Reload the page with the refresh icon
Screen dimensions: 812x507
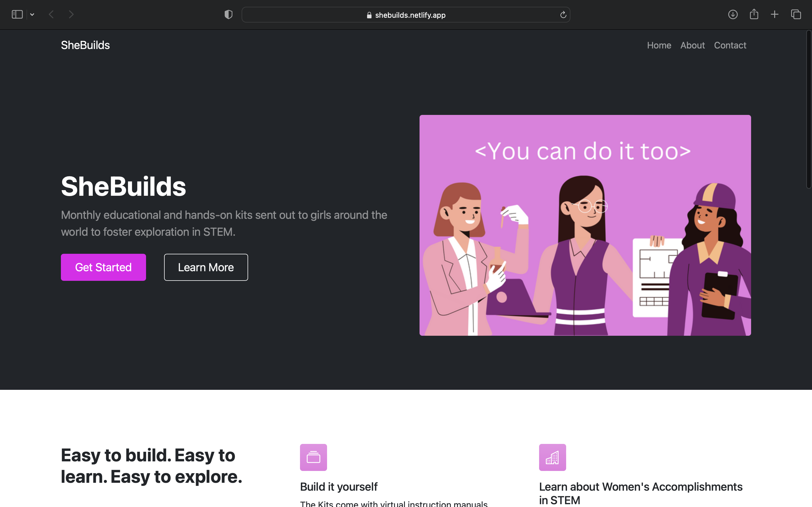(x=563, y=15)
